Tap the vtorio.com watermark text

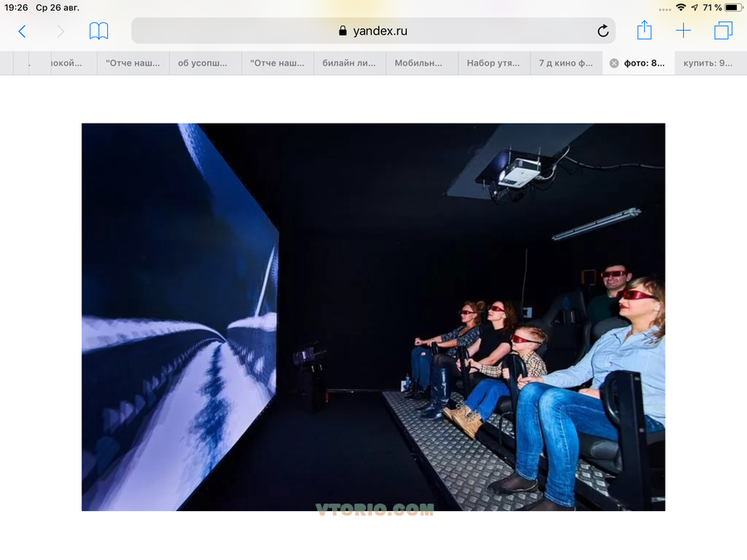(374, 509)
